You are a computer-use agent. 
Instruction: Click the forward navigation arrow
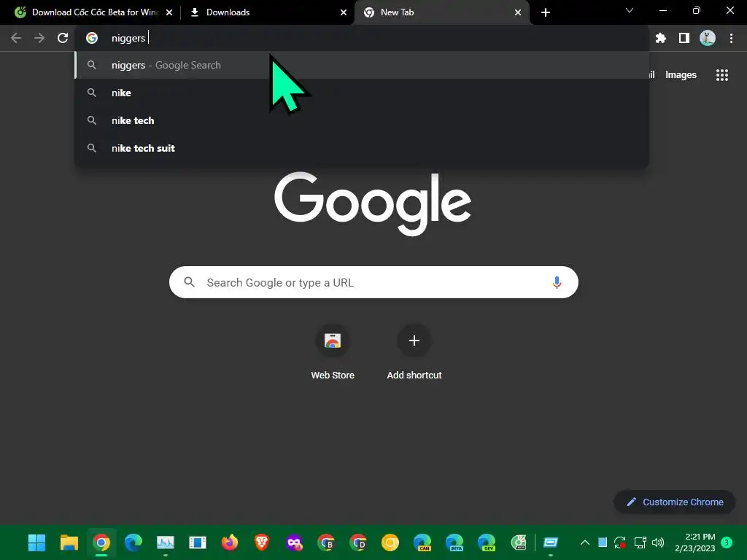(x=39, y=38)
